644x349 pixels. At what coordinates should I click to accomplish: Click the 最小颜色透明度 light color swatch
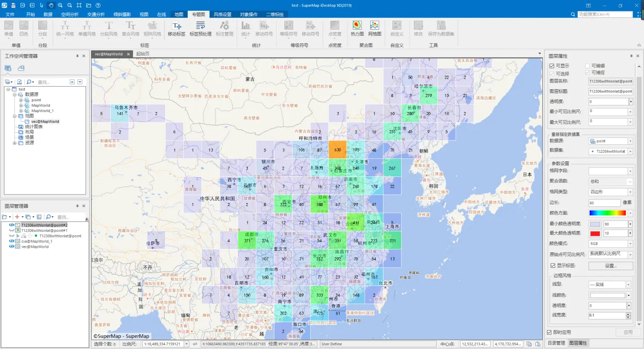595,225
